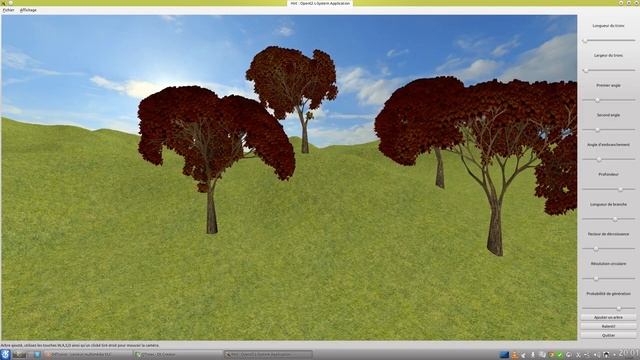Click the blue desktop pager tray icon
Image resolution: width=640 pixels, height=360 pixels.
click(x=504, y=355)
